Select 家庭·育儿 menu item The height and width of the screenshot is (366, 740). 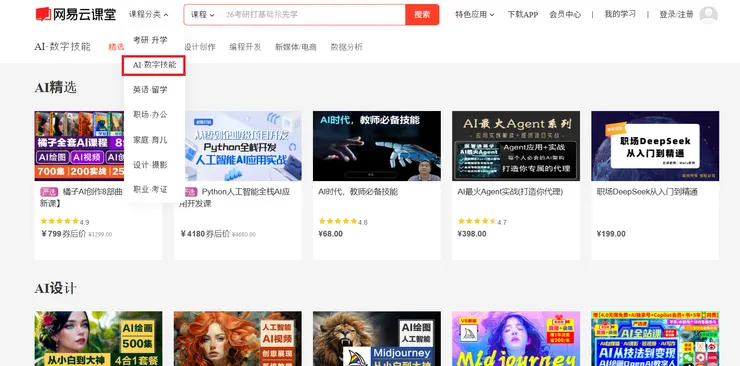pos(150,140)
